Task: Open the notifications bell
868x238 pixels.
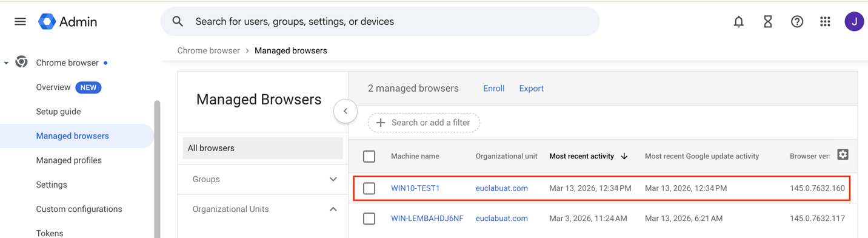Action: 738,22
